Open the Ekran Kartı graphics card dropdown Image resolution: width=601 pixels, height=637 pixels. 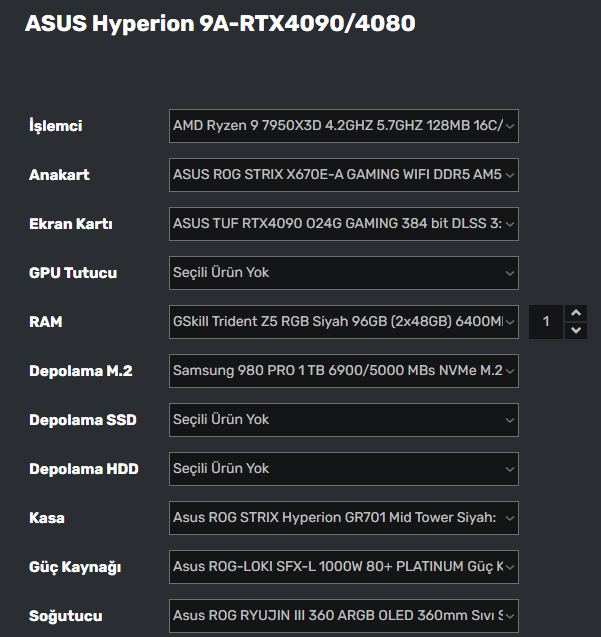tap(343, 224)
